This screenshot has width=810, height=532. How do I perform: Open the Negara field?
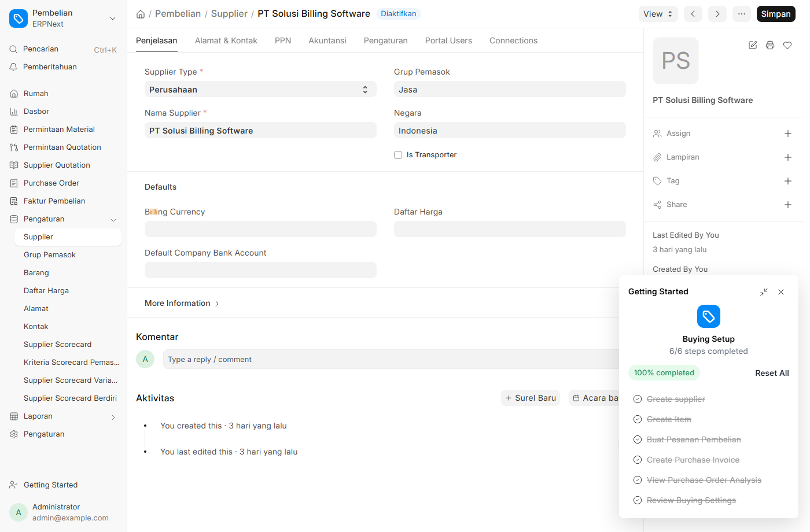coord(510,130)
